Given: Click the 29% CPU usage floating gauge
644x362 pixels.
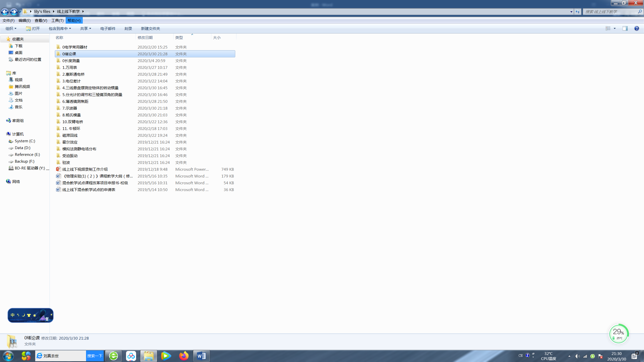Looking at the screenshot, I should pyautogui.click(x=618, y=334).
